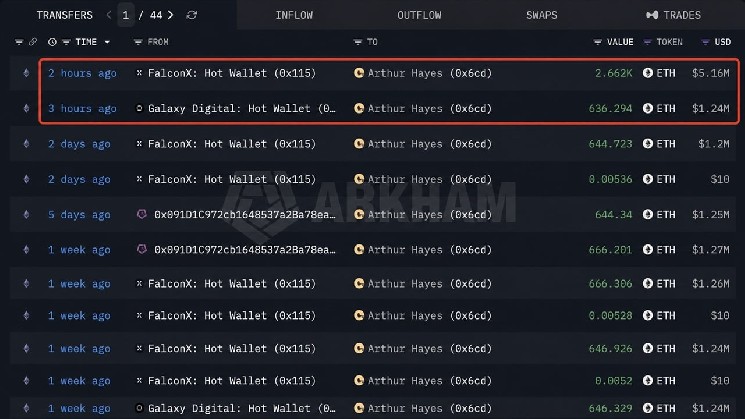Open the '5 days ago' transaction link

tap(79, 215)
